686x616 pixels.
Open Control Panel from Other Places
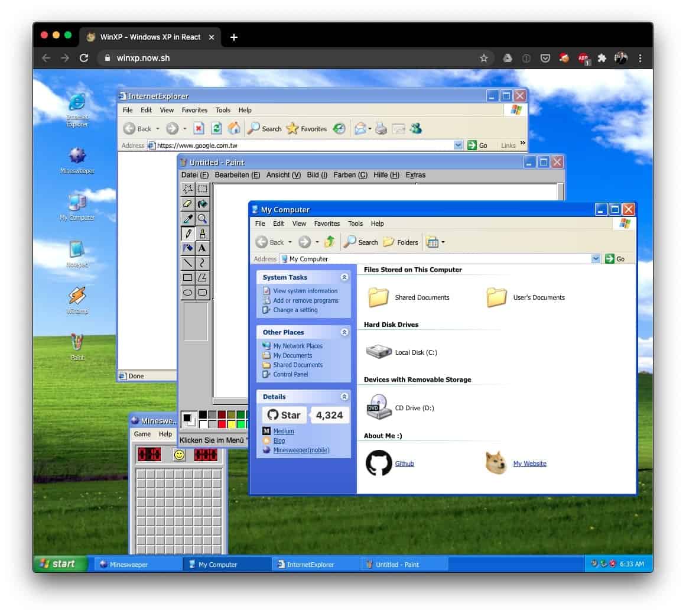tap(290, 374)
